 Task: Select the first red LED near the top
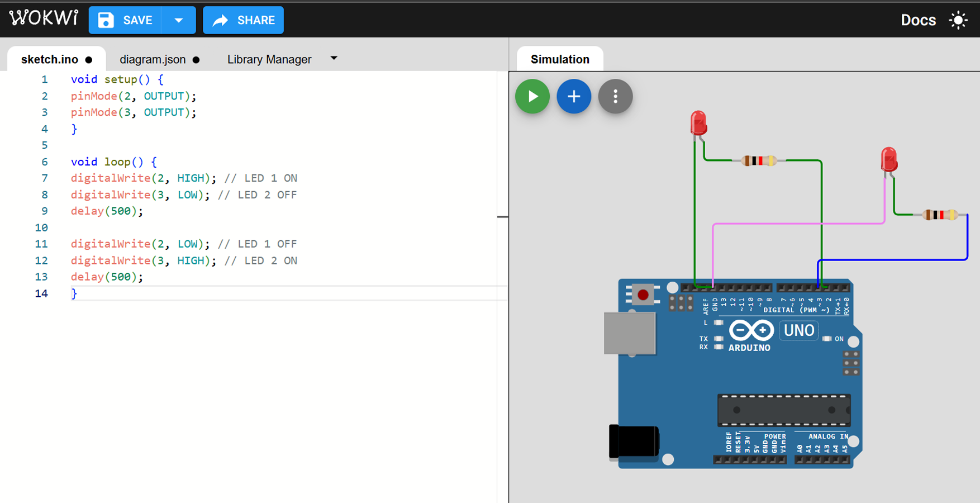point(698,123)
